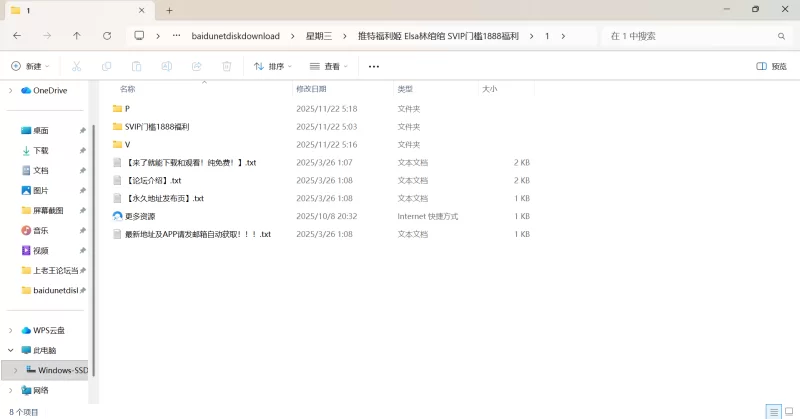
Task: Click the Paste icon in the toolbar
Action: pyautogui.click(x=136, y=66)
